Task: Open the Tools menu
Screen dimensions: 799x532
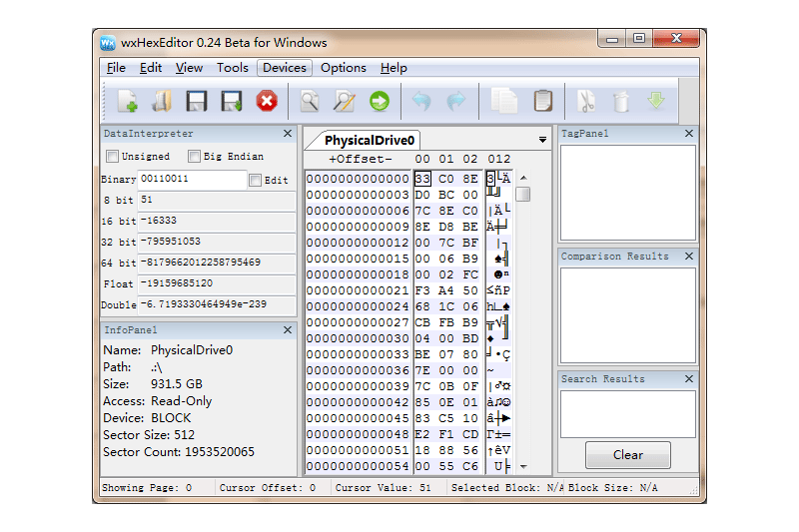Action: click(233, 68)
